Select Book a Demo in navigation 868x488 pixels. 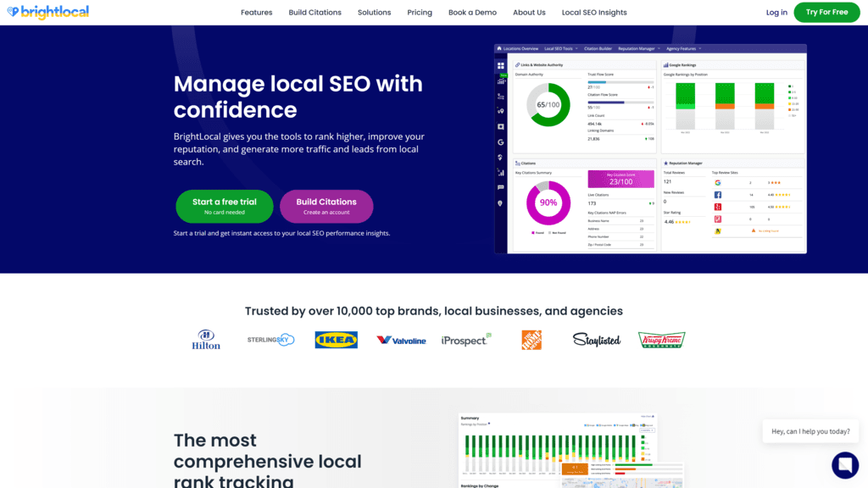[472, 12]
